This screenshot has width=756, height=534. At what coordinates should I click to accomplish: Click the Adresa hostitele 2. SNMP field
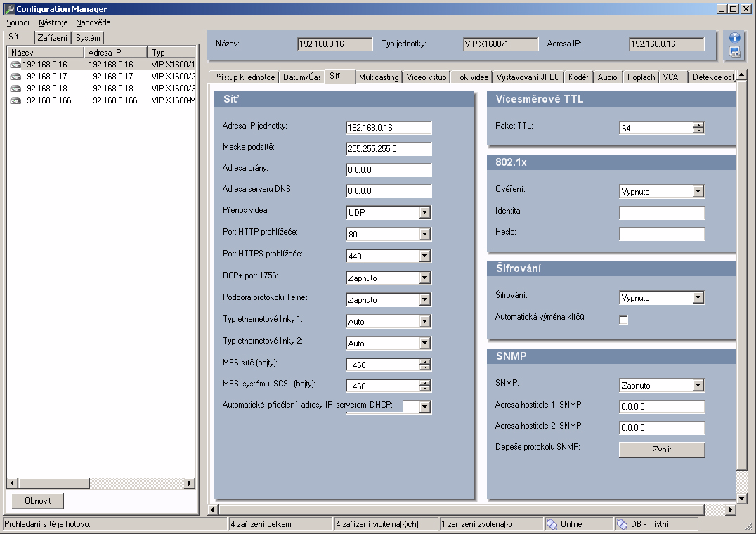pyautogui.click(x=662, y=428)
